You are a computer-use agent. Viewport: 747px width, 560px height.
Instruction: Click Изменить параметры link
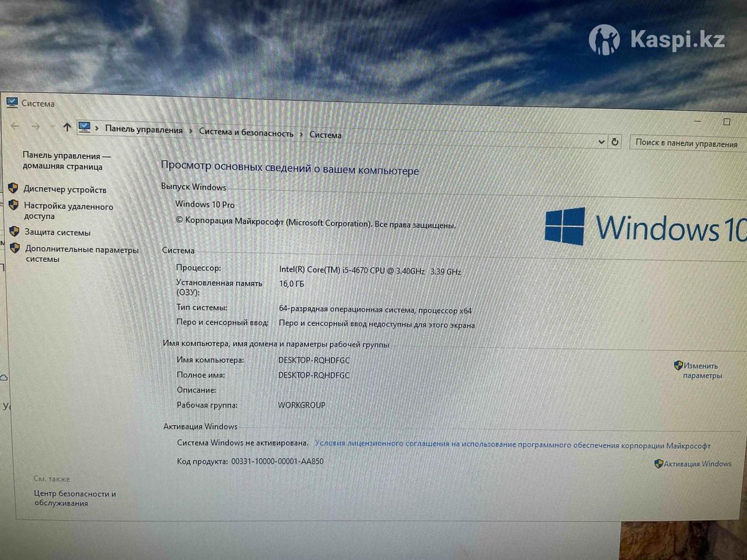click(x=702, y=371)
